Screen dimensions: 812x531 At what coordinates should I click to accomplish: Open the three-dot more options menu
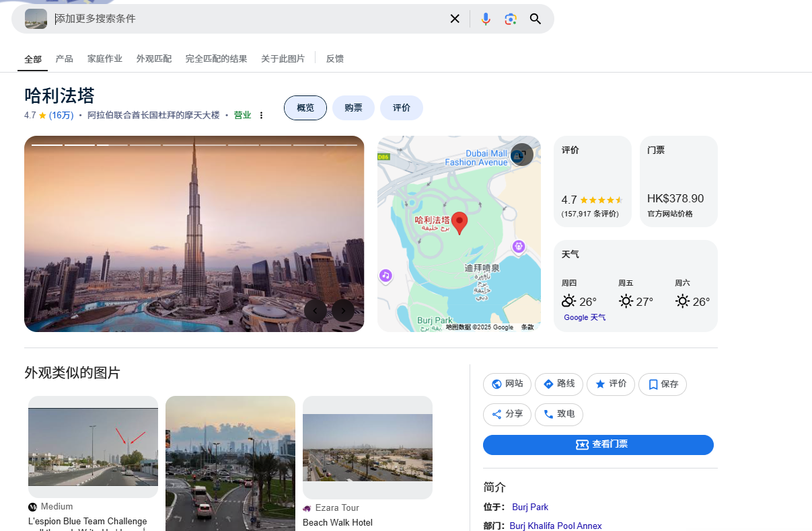(x=262, y=115)
